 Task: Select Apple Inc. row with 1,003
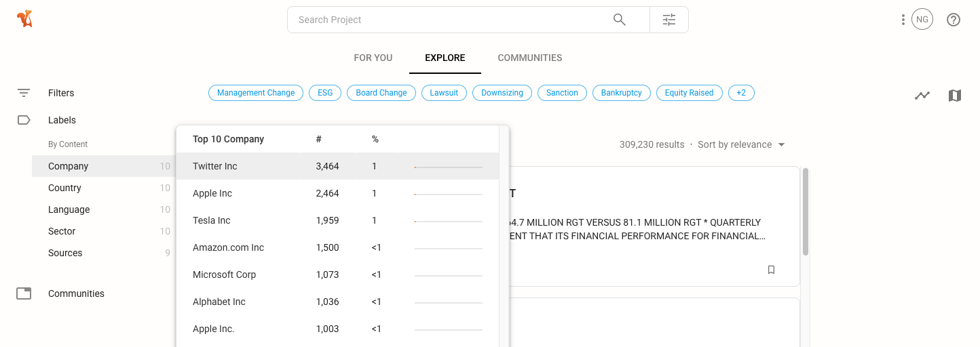tap(337, 329)
